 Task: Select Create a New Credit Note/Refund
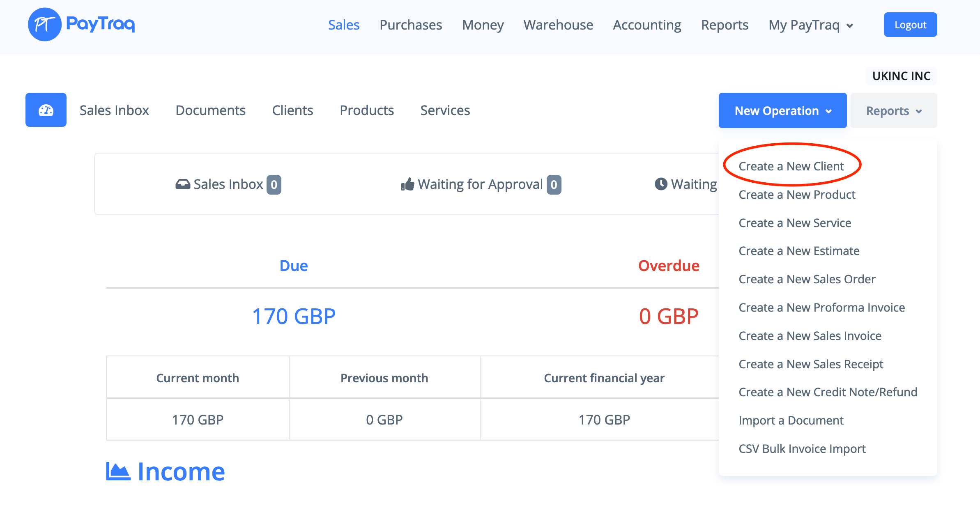(828, 392)
